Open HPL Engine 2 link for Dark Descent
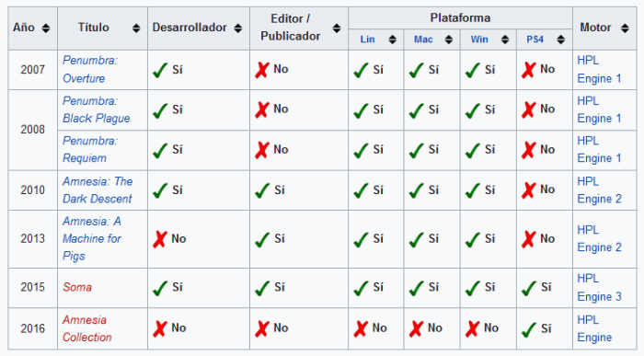Viewport: 644px width, 356px height. point(599,190)
